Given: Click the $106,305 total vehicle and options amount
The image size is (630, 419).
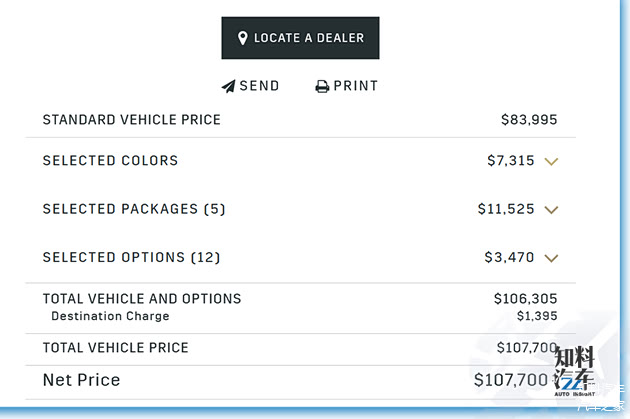Looking at the screenshot, I should click(525, 298).
